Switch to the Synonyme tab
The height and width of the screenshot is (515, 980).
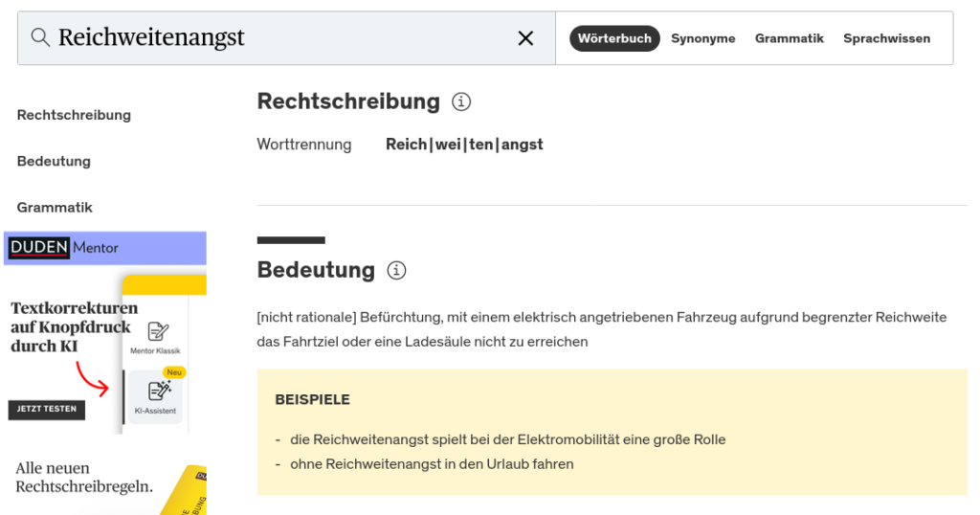[x=702, y=38]
